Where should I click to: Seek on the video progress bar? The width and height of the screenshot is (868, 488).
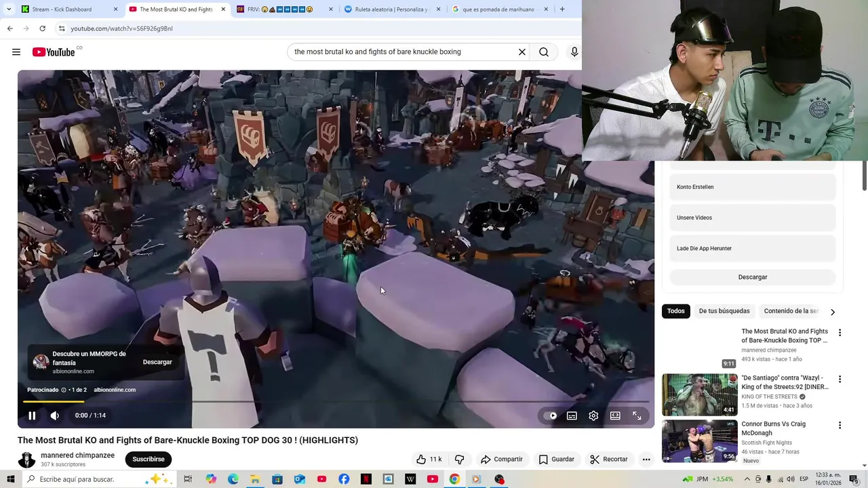coord(336,401)
